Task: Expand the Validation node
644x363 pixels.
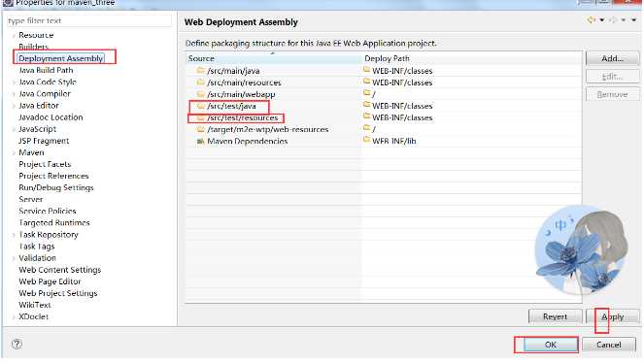Action: tap(14, 258)
